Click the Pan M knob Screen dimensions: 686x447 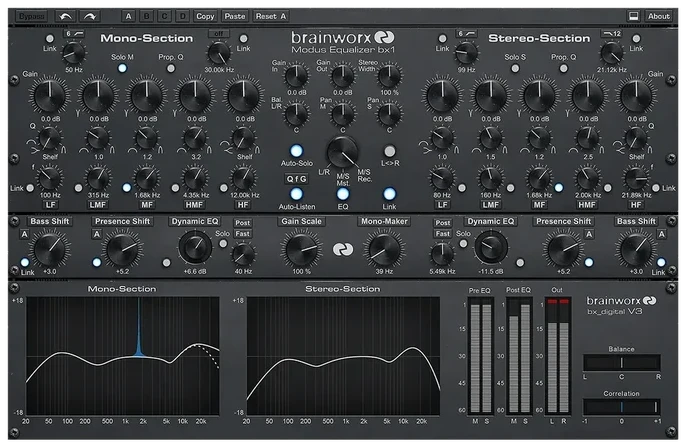click(x=343, y=114)
